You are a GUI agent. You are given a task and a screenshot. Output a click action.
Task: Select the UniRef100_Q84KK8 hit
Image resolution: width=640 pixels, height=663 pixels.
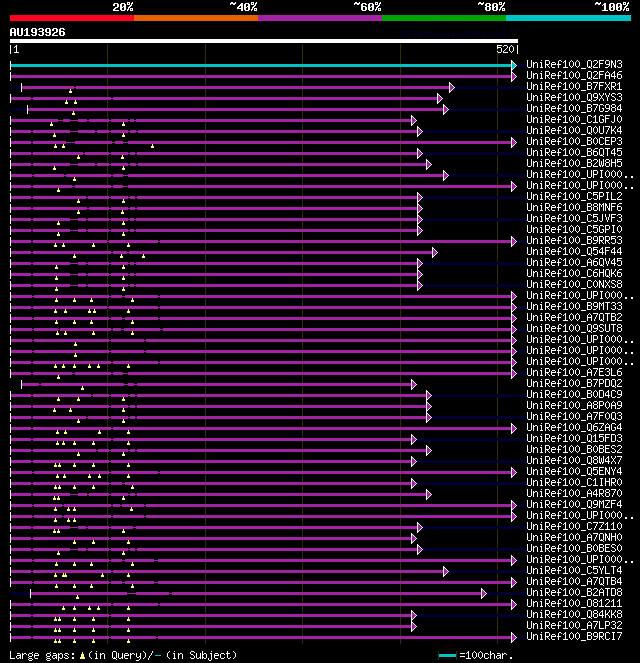pyautogui.click(x=574, y=614)
